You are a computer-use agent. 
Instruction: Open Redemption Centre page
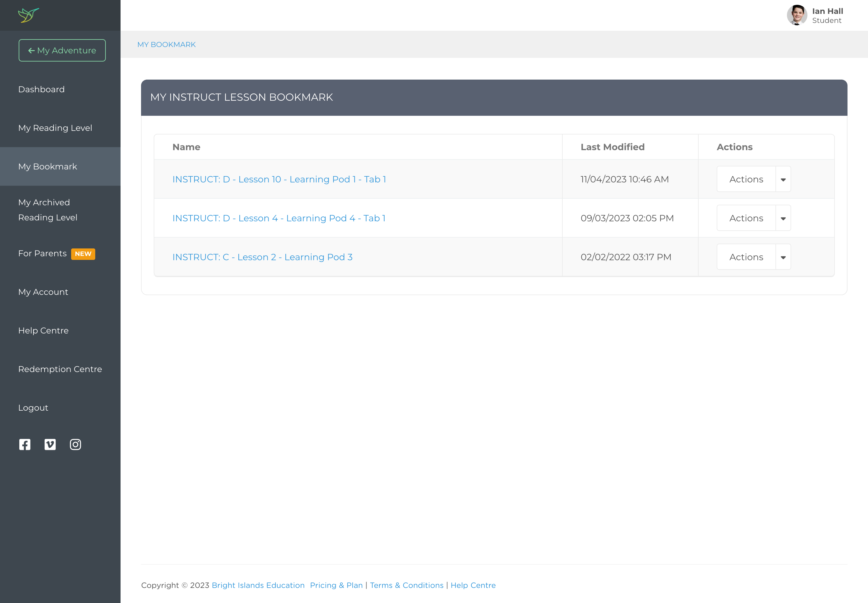pyautogui.click(x=60, y=369)
